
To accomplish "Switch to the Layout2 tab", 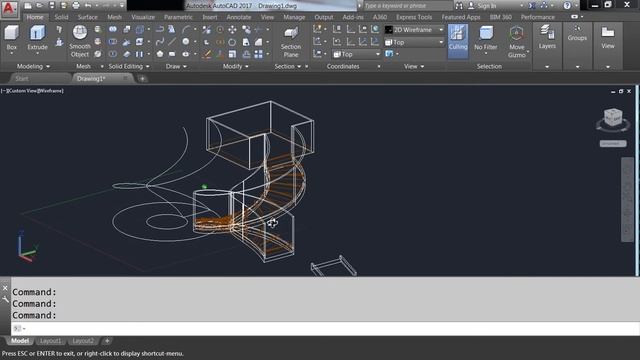I will pyautogui.click(x=83, y=341).
